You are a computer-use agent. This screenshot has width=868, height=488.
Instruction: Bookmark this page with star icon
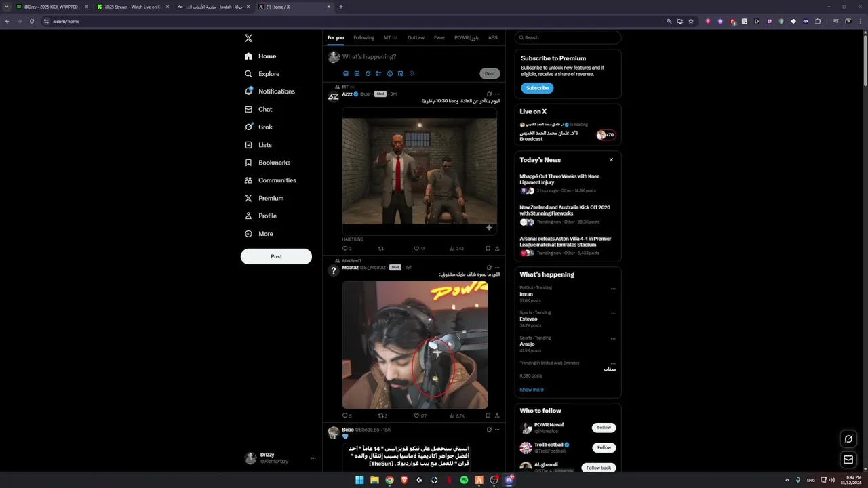(691, 21)
